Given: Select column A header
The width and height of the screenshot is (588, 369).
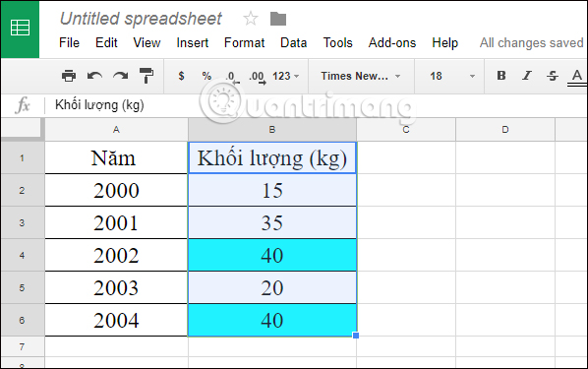Looking at the screenshot, I should click(x=116, y=130).
